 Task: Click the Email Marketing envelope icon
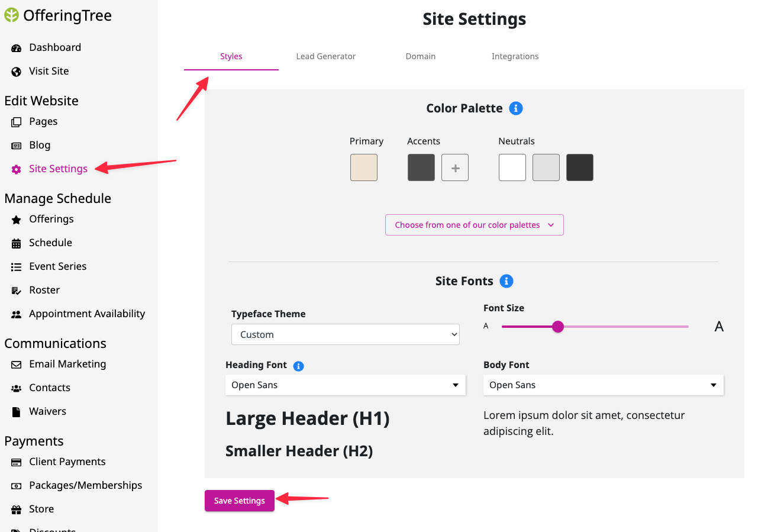point(17,365)
